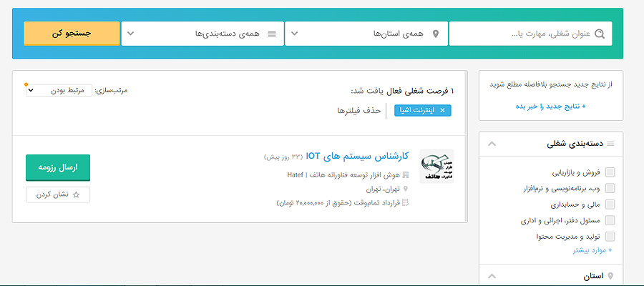Click the magnifier icon in the search field
Screen dimensions: 644x286
click(x=600, y=34)
